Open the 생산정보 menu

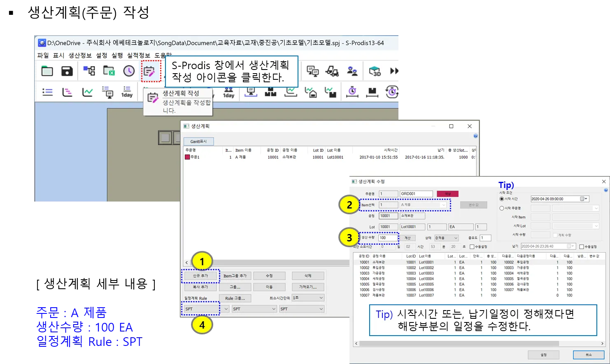80,55
